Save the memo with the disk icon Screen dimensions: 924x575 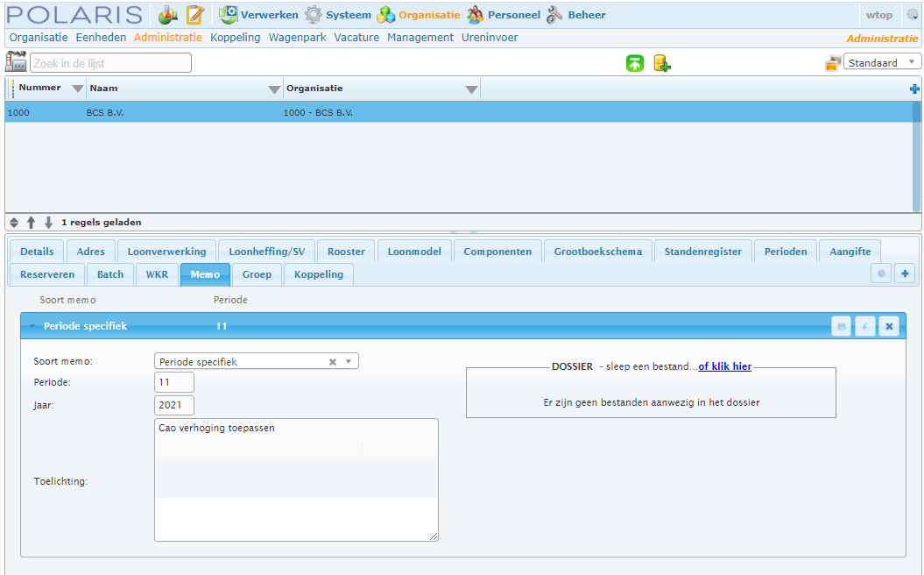point(842,326)
